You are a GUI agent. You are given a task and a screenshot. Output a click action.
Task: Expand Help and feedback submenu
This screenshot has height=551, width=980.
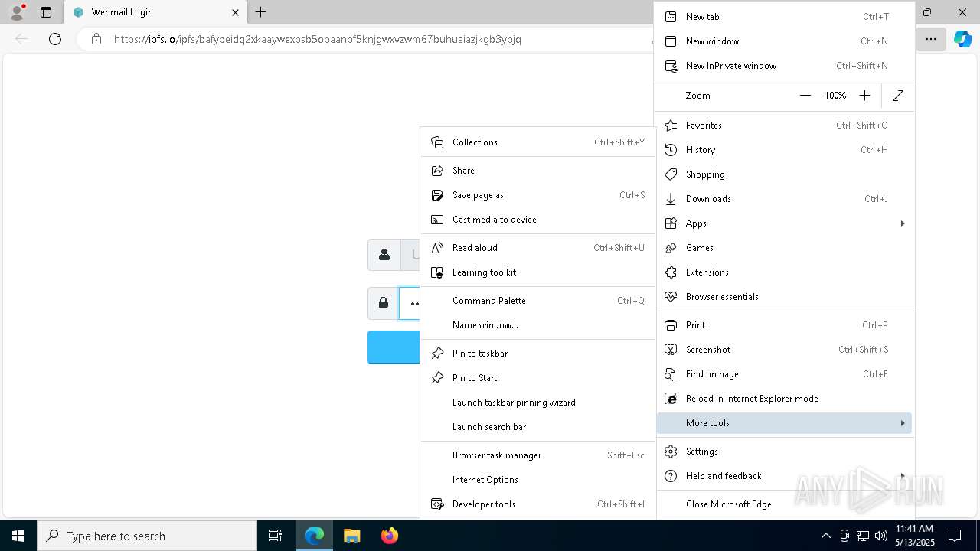[x=785, y=475]
